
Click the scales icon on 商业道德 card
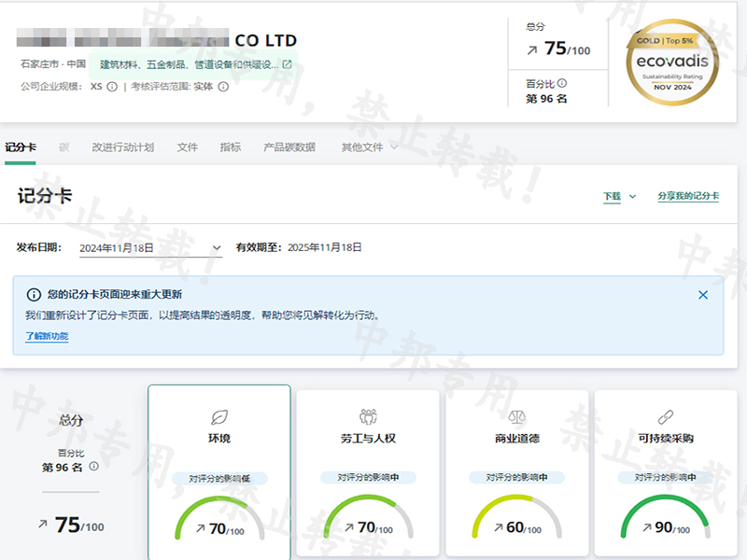pos(516,416)
